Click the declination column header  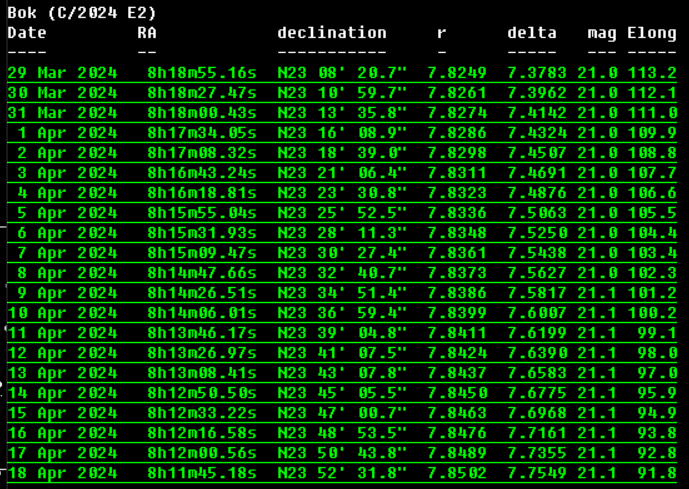(x=331, y=33)
